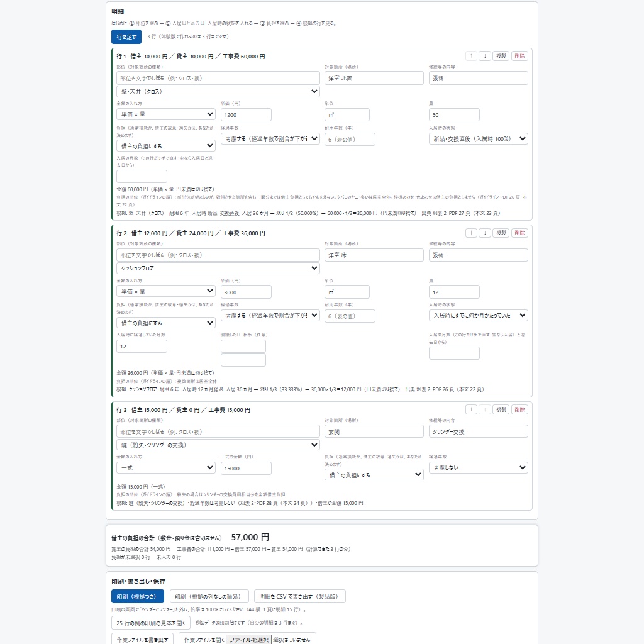Delete row 2 using its 削除 button
This screenshot has width=644, height=644.
pos(519,233)
